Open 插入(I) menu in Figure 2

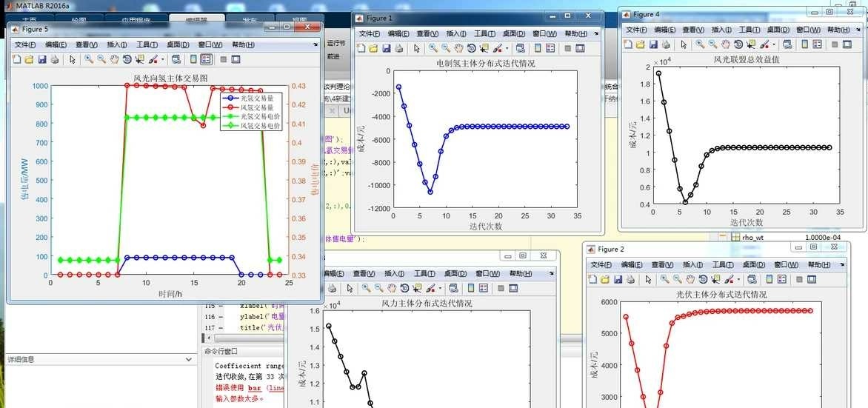pos(692,265)
